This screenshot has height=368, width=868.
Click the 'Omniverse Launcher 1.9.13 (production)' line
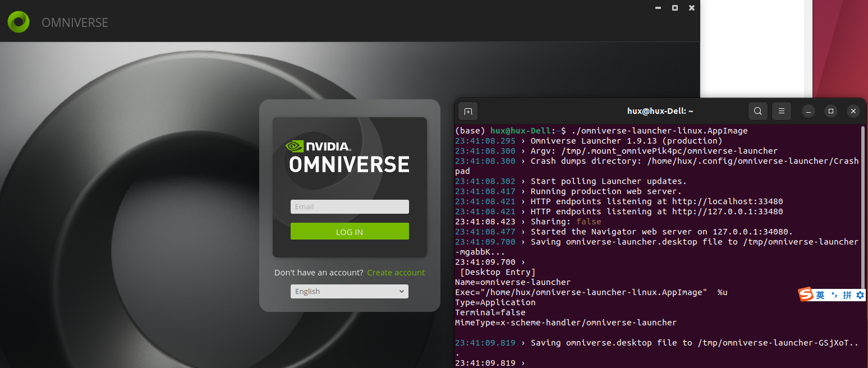pos(589,141)
